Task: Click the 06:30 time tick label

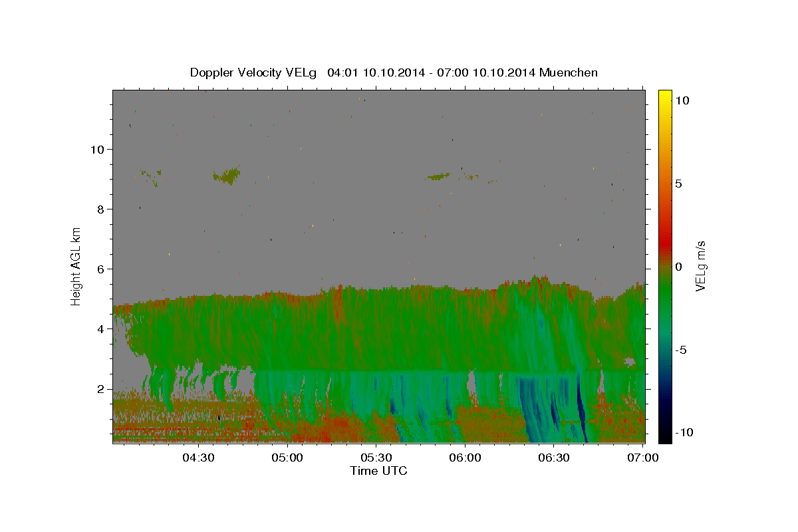Action: [554, 458]
